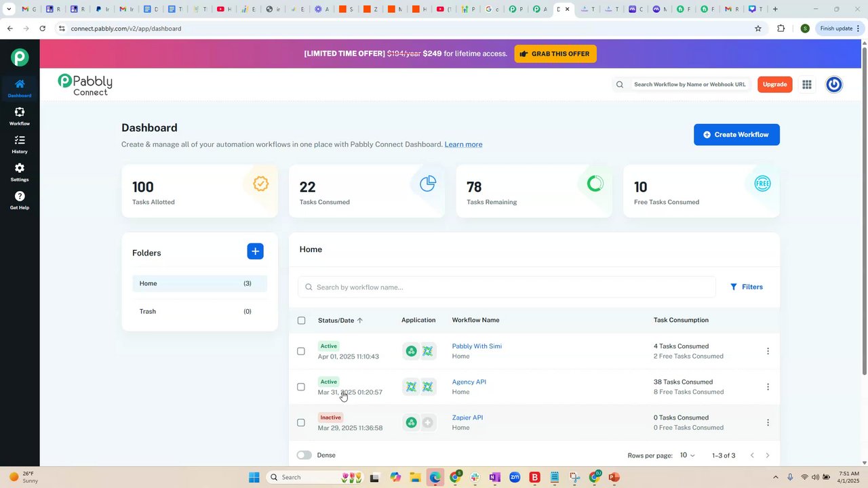Open the Dashboard section in the sidebar
The width and height of the screenshot is (868, 488).
(20, 88)
